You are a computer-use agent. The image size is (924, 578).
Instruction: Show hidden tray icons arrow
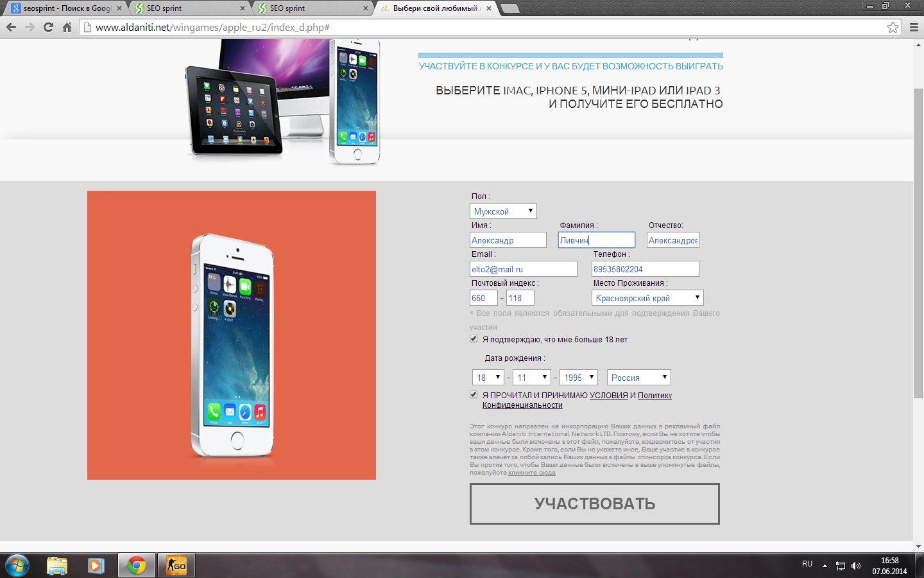click(825, 566)
